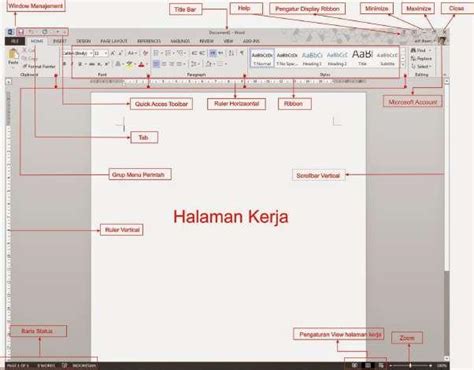The height and width of the screenshot is (370, 474).
Task: Click the zoom percentage in status bar
Action: tap(441, 366)
